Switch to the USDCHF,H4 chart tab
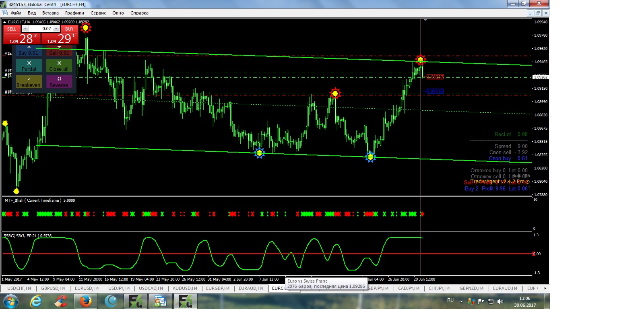 19,288
